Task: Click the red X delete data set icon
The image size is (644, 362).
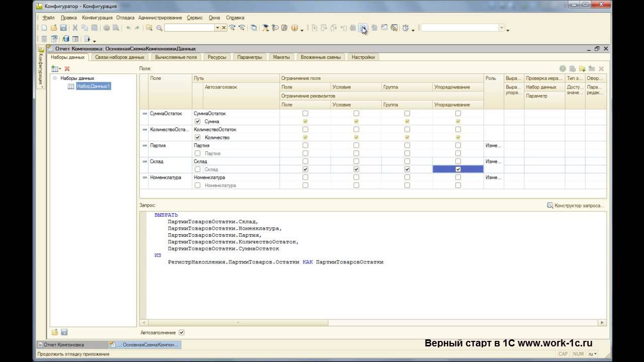Action: pos(67,68)
